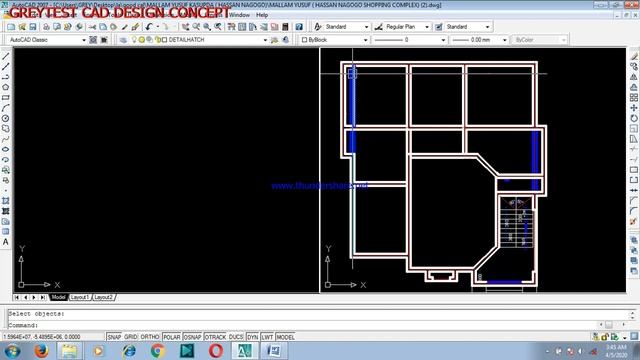Open Chrome from the taskbar
Image resolution: width=640 pixels, height=360 pixels.
point(158,351)
